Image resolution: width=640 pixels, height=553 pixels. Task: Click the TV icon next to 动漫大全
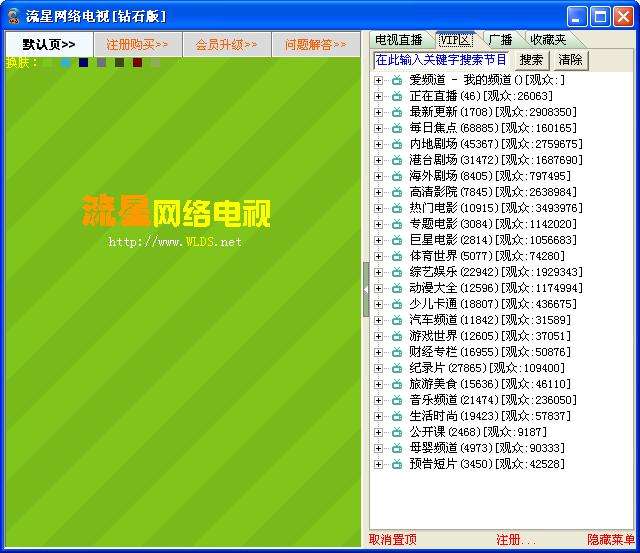click(x=397, y=288)
